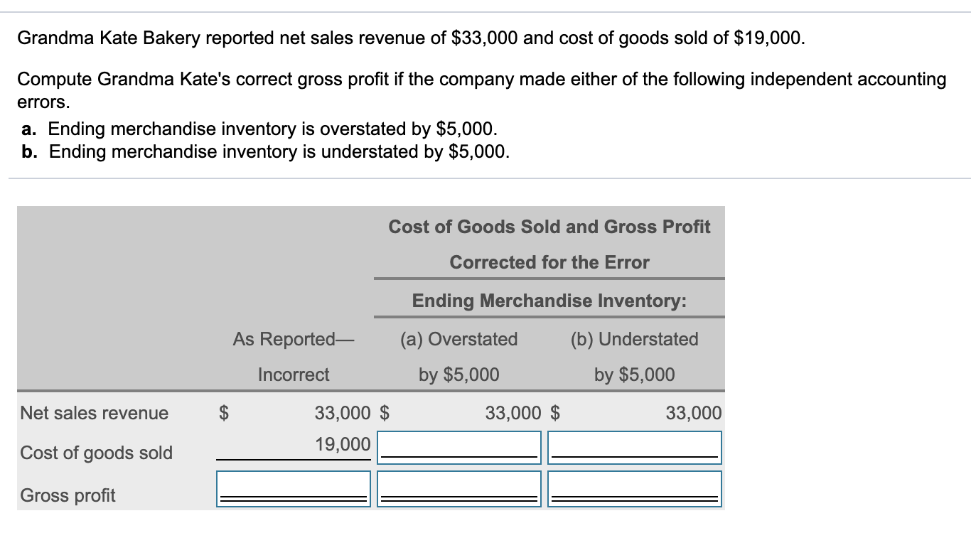Click the Gross profit Understated input field
The width and height of the screenshot is (971, 560).
pos(633,488)
